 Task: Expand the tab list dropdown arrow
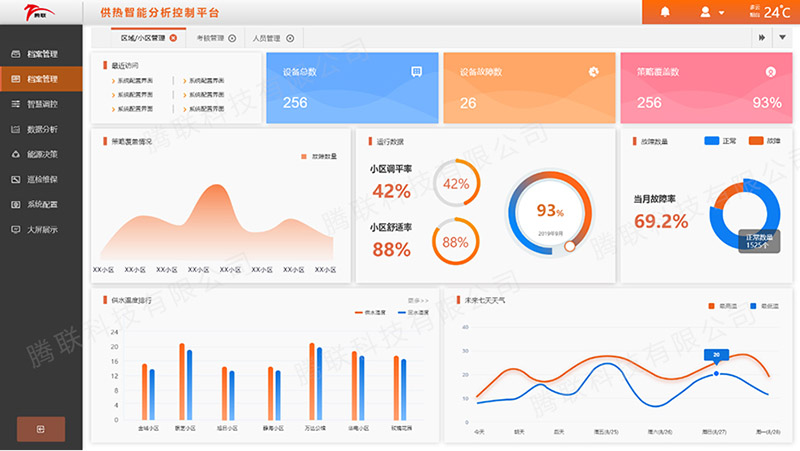tap(783, 38)
